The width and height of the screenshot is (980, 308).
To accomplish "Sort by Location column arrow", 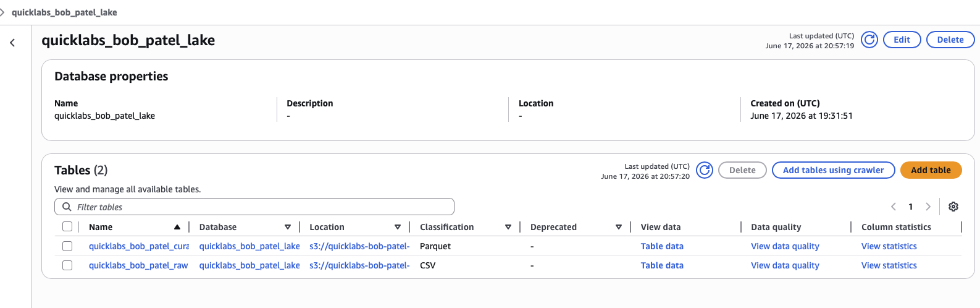I will tap(398, 227).
